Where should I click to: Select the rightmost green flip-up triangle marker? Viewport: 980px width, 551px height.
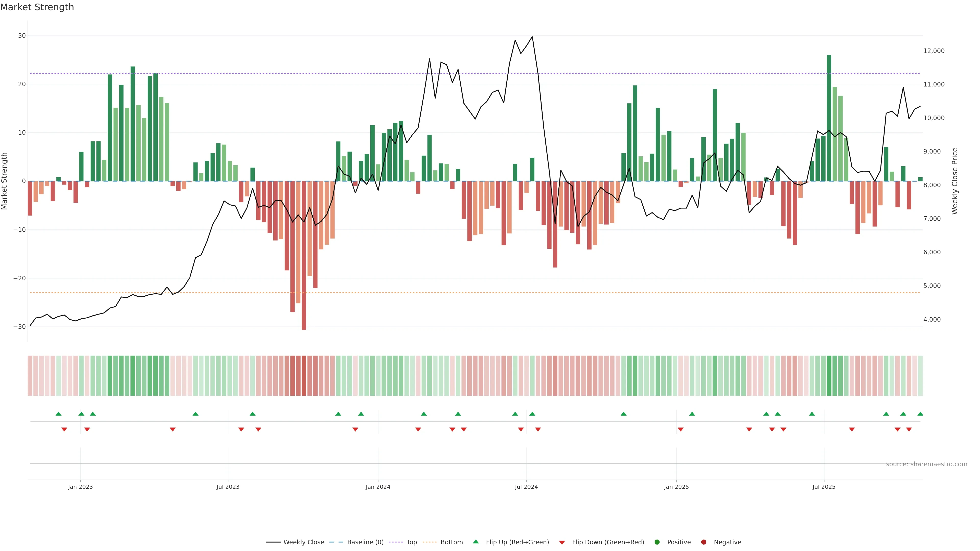[920, 414]
